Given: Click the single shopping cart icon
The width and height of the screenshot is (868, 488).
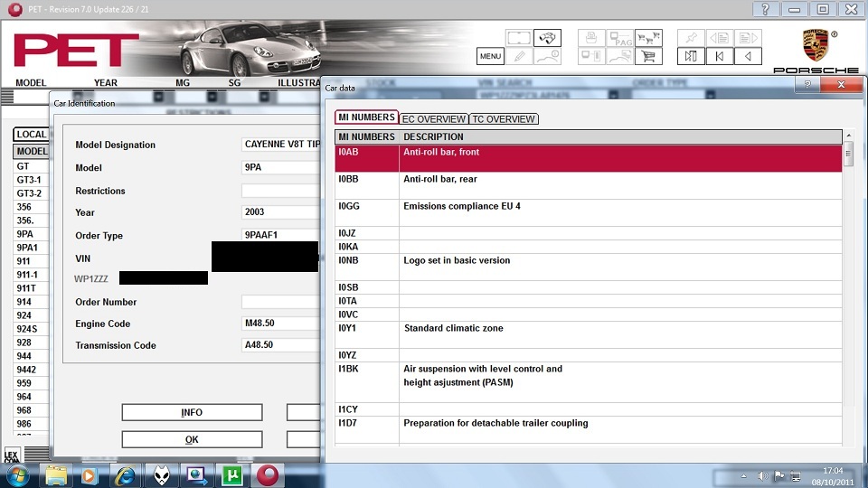Looking at the screenshot, I should point(648,56).
